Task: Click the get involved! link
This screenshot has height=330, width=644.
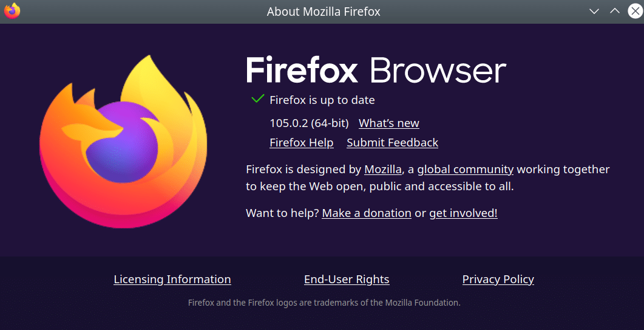Action: pyautogui.click(x=463, y=213)
